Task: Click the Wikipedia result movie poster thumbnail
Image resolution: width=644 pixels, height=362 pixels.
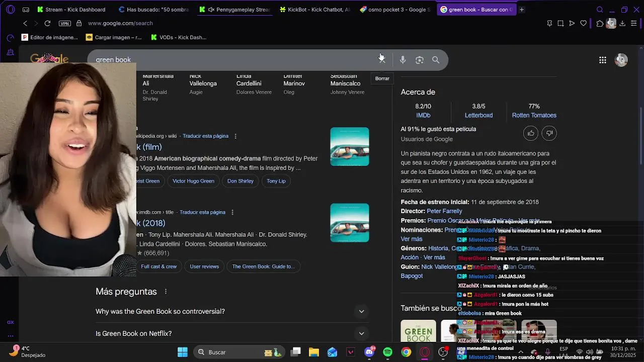Action: [350, 147]
